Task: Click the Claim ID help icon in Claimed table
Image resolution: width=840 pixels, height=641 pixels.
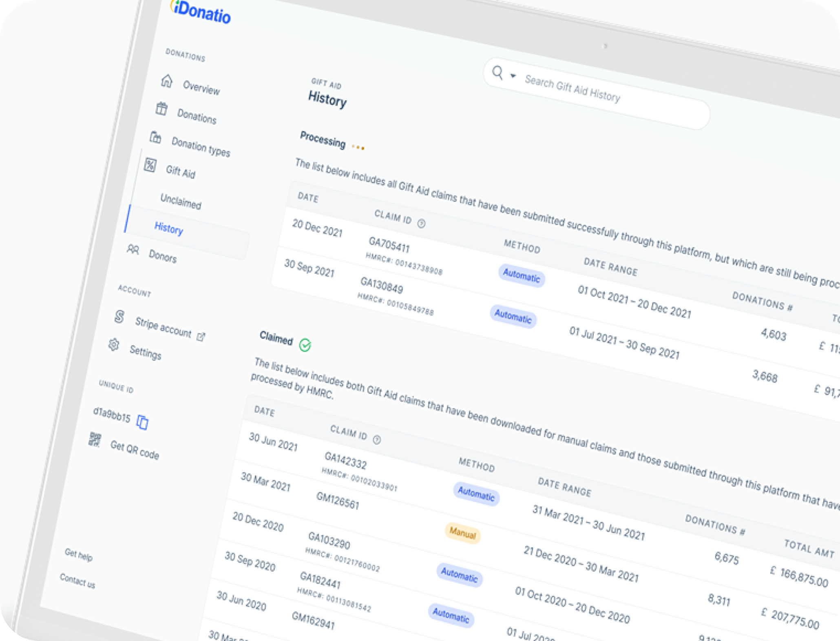Action: coord(377,440)
